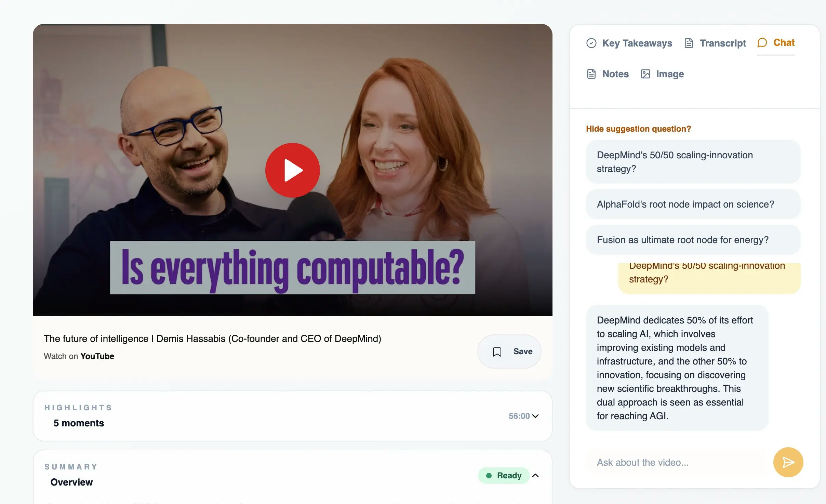This screenshot has height=504, width=826.
Task: Collapse the Summary Overview section chevron
Action: [x=536, y=475]
